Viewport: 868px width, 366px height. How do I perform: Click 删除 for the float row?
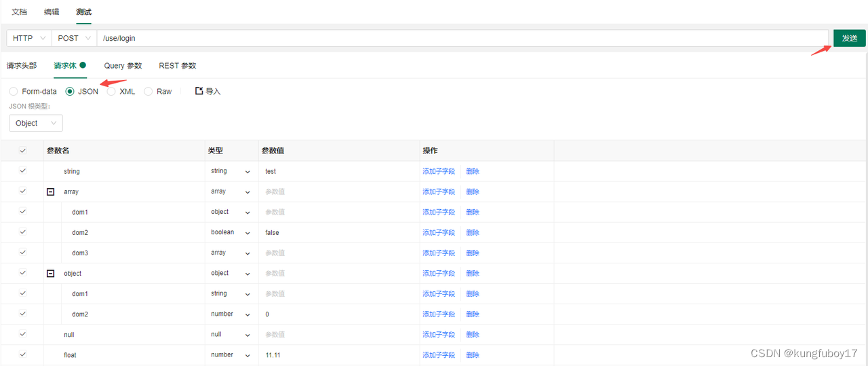point(473,354)
